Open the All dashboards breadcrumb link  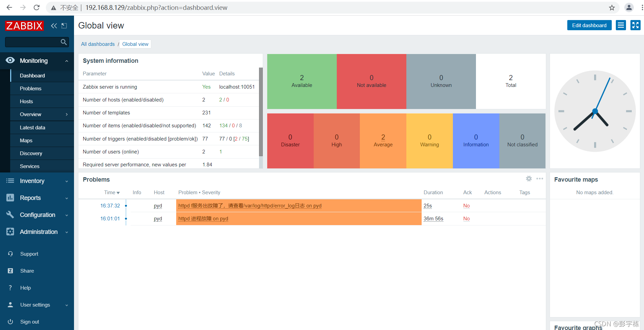click(98, 44)
